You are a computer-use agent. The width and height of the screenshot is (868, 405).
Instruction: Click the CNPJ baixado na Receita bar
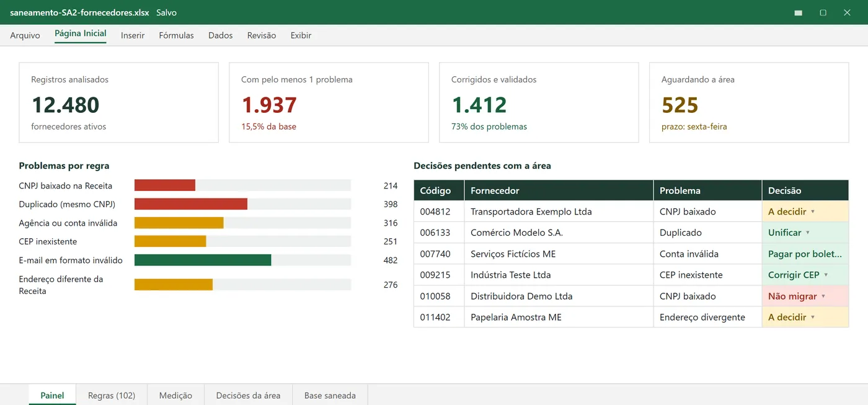pos(165,185)
